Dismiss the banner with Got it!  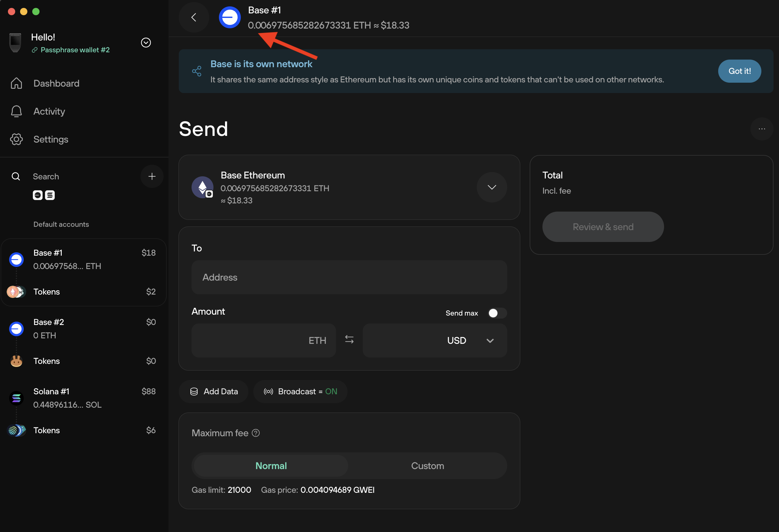pos(739,71)
